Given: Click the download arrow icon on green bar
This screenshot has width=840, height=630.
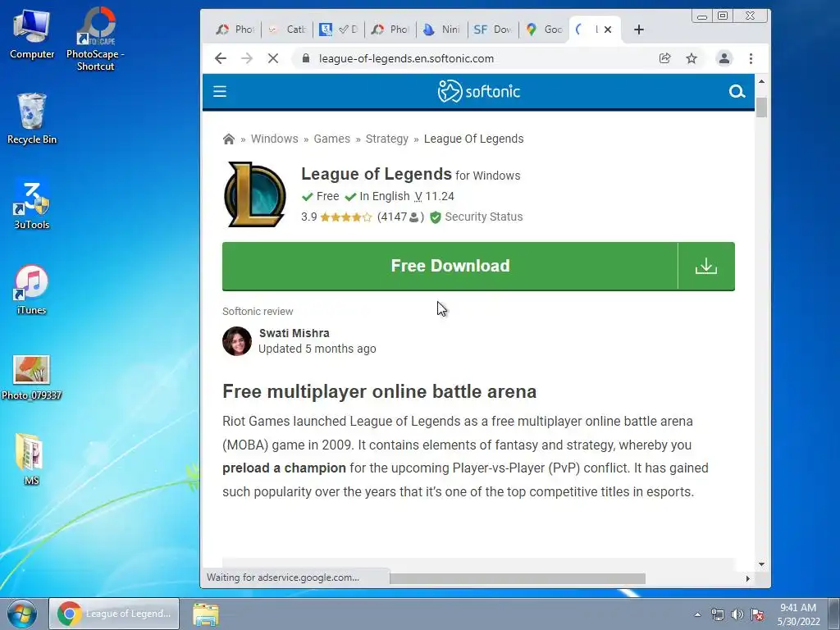Looking at the screenshot, I should click(x=706, y=267).
